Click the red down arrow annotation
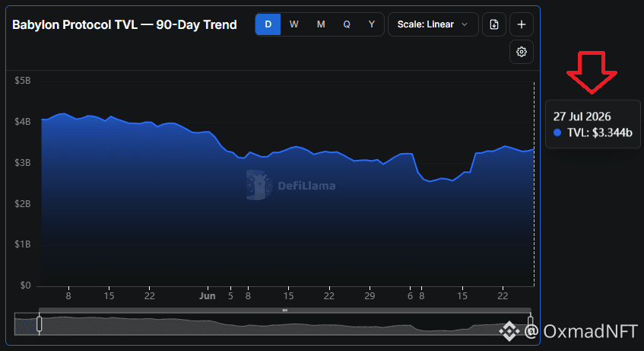Image resolution: width=644 pixels, height=351 pixels. [592, 72]
